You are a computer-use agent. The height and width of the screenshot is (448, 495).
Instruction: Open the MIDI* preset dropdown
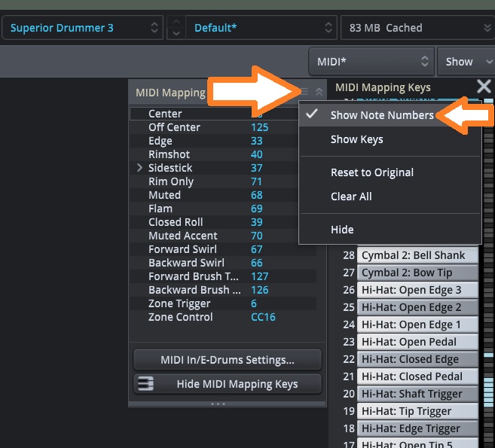coord(371,62)
